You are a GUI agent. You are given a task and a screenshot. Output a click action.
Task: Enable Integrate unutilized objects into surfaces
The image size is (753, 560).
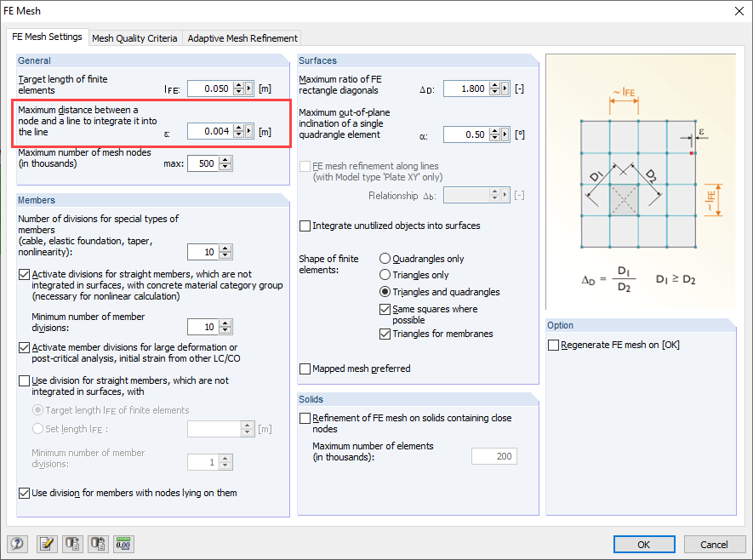coord(304,226)
